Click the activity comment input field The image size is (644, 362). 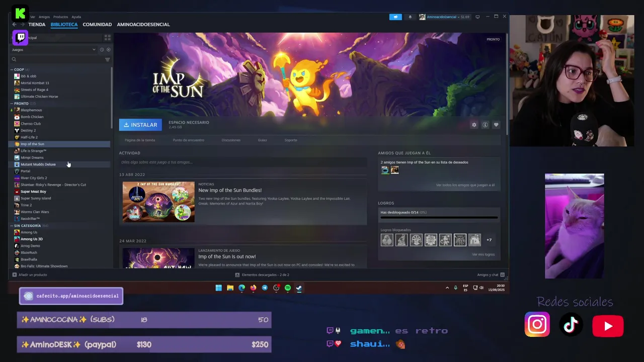[x=243, y=162]
